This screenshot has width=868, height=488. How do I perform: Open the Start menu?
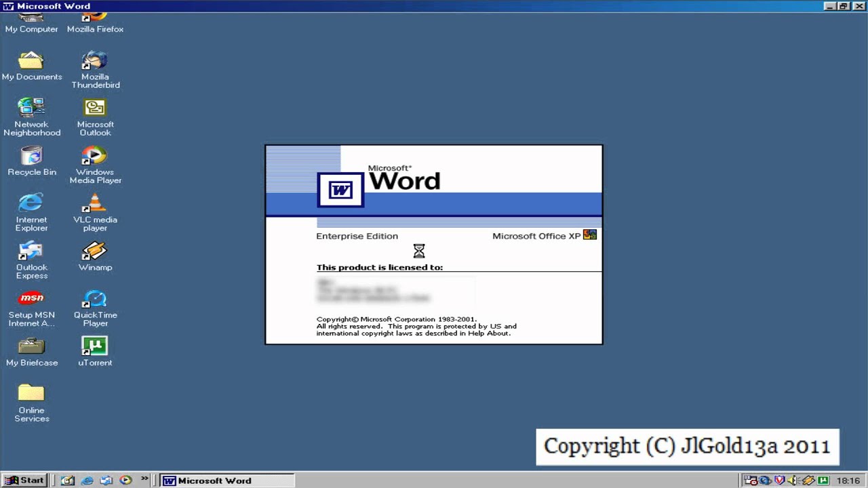[25, 481]
